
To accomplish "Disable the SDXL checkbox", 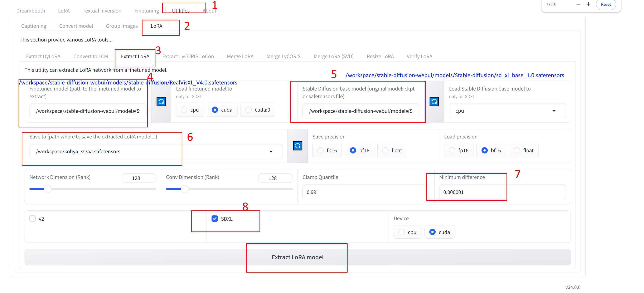I will [x=214, y=219].
